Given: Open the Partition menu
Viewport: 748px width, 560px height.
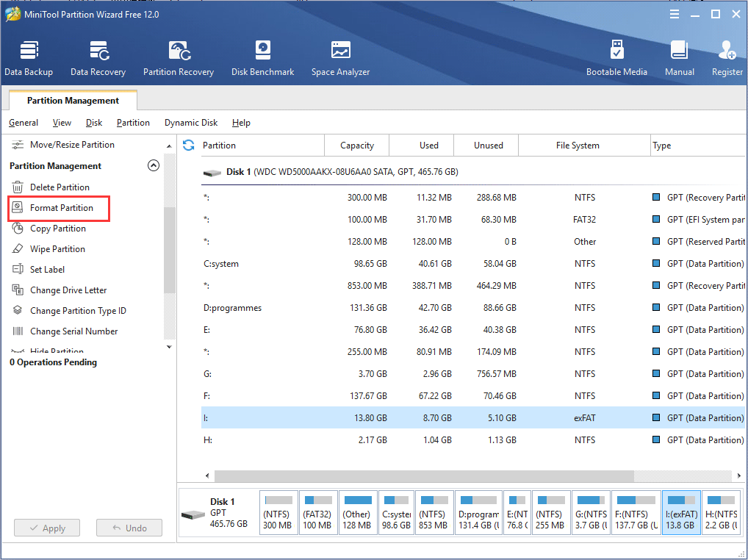Looking at the screenshot, I should [x=133, y=123].
